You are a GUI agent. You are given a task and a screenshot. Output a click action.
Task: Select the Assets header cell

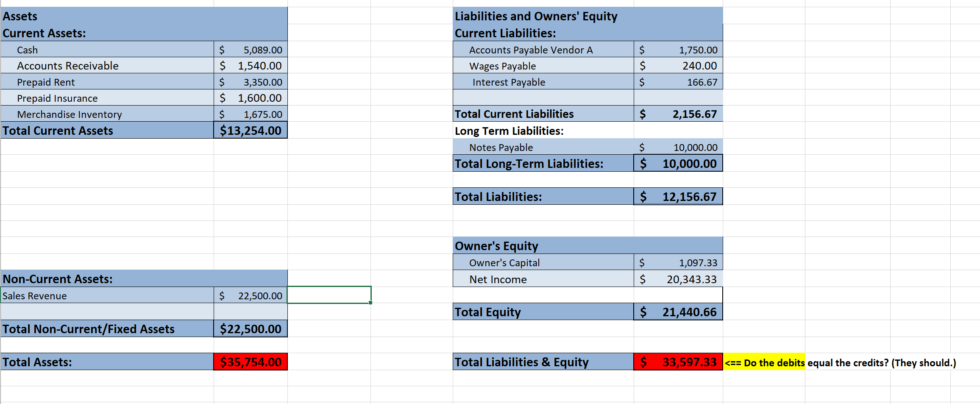144,16
